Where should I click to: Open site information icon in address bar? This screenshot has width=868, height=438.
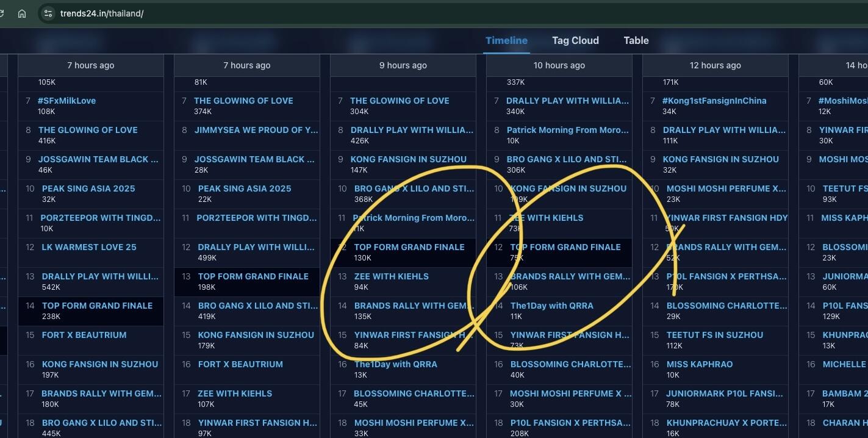coord(48,13)
